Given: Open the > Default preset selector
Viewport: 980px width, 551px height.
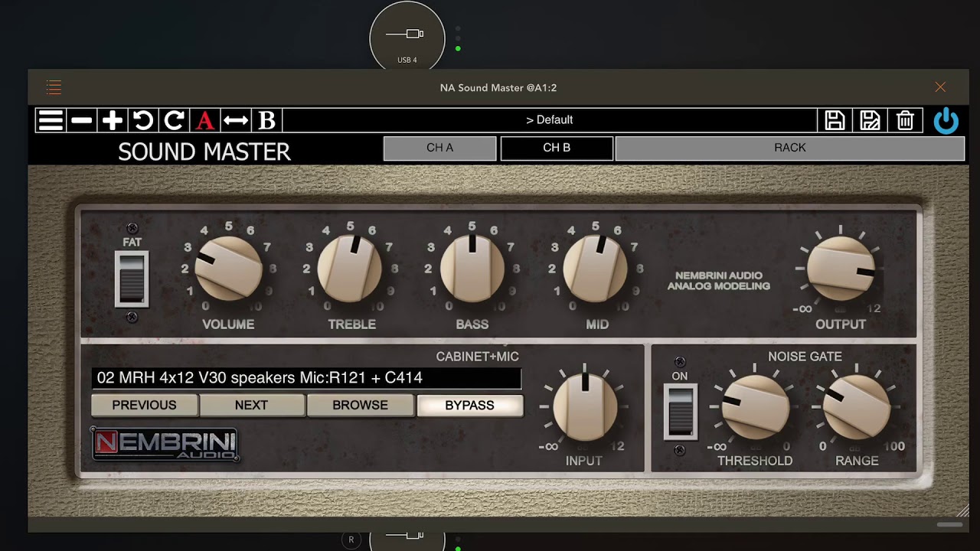Looking at the screenshot, I should [x=550, y=120].
